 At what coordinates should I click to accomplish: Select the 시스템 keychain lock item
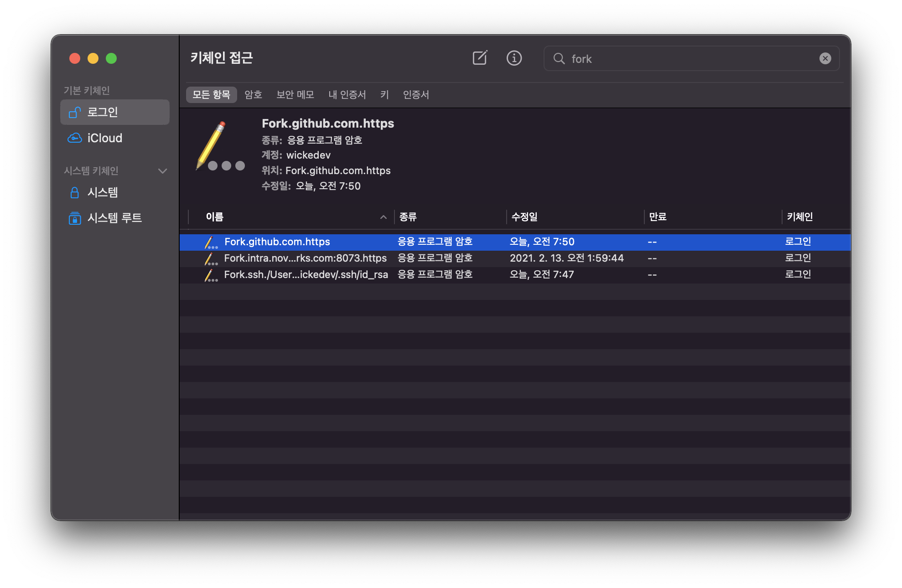(x=102, y=192)
